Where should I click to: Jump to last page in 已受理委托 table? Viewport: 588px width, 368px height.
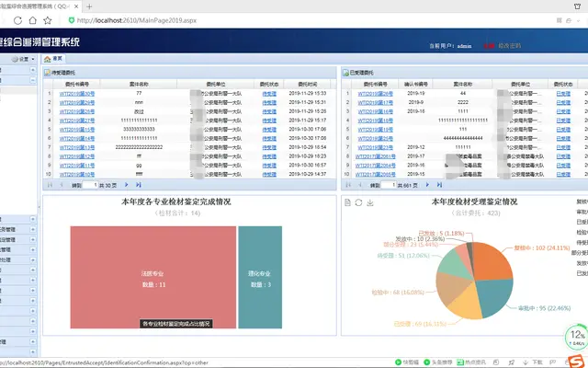click(439, 185)
